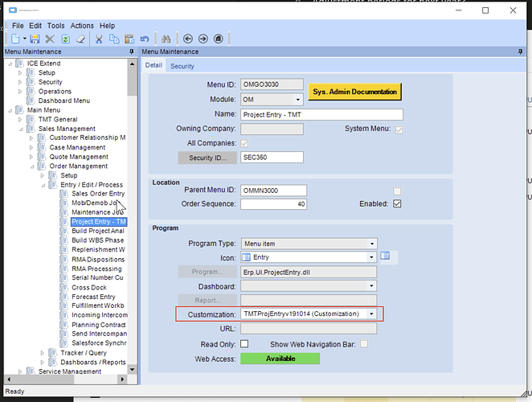Toggle the All Companies checkbox
Screen dimensions: 532x402
[x=244, y=144]
